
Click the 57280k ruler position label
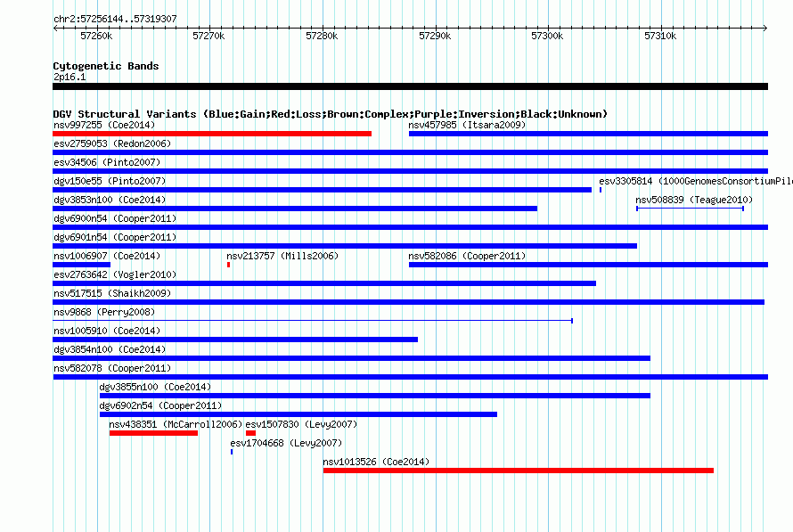(322, 36)
